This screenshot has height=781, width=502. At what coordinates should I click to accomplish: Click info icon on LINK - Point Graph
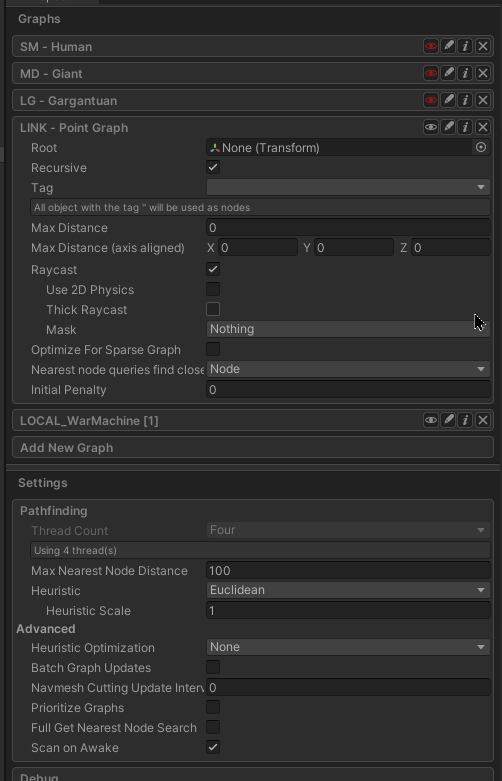coord(465,127)
